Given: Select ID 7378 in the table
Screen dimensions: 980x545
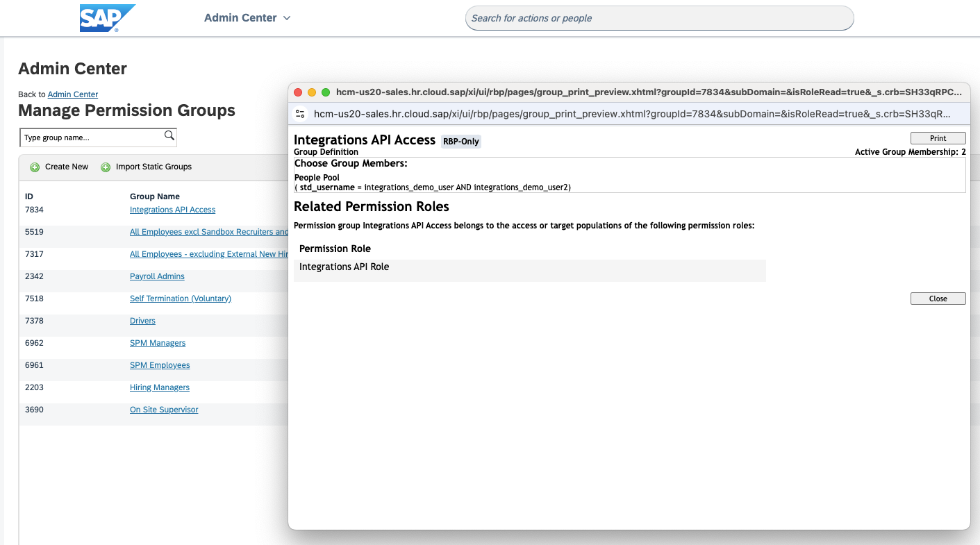Looking at the screenshot, I should point(34,321).
